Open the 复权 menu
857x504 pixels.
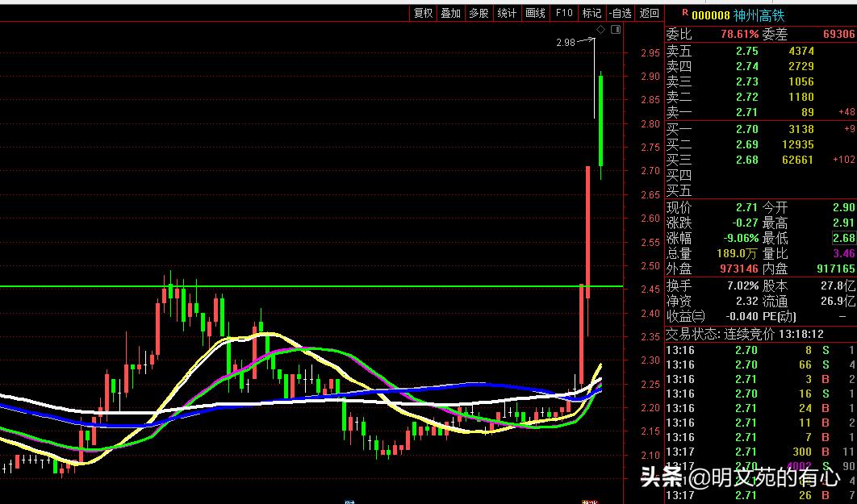(x=423, y=13)
